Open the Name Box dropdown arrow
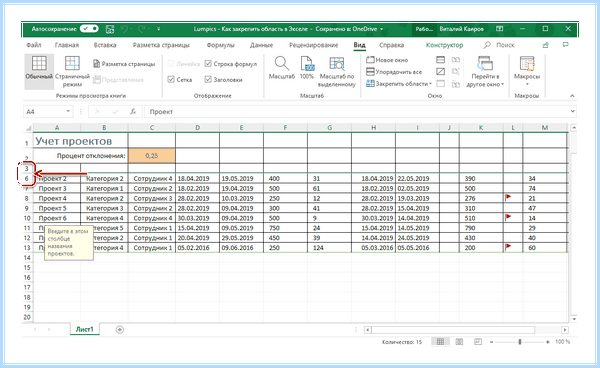Viewport: 600px width, 368px height. [x=68, y=111]
